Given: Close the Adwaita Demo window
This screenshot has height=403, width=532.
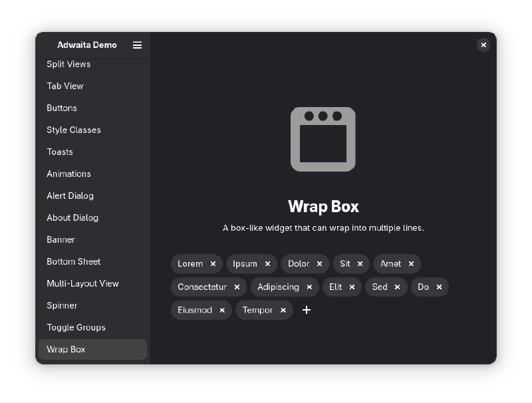Looking at the screenshot, I should click(483, 45).
